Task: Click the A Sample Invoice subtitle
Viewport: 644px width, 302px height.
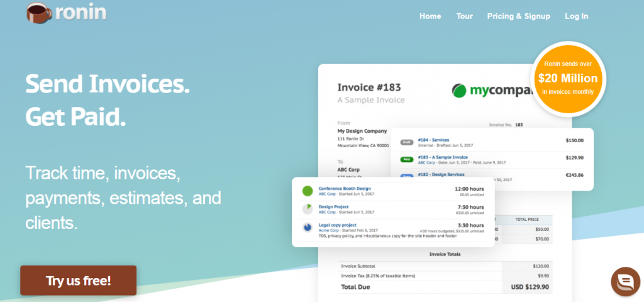Action: [x=371, y=100]
